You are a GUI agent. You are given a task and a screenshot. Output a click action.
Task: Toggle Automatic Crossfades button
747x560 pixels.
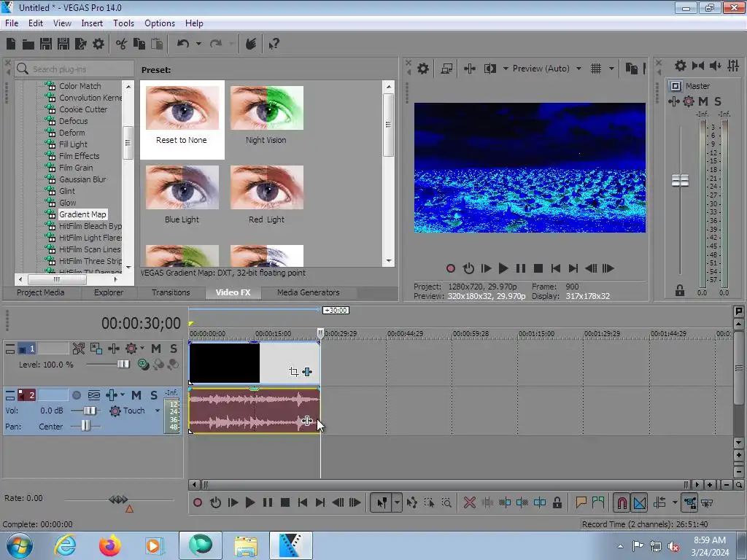point(639,502)
